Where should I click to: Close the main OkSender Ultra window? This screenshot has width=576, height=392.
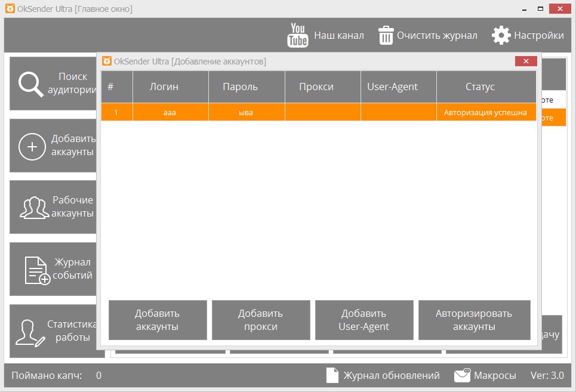[560, 8]
